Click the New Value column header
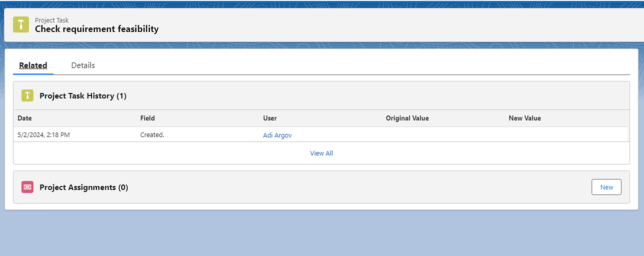644x256 pixels. click(524, 118)
